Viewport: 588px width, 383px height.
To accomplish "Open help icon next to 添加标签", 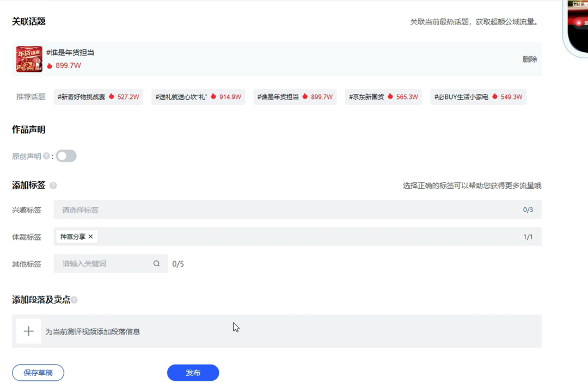I will (x=53, y=186).
